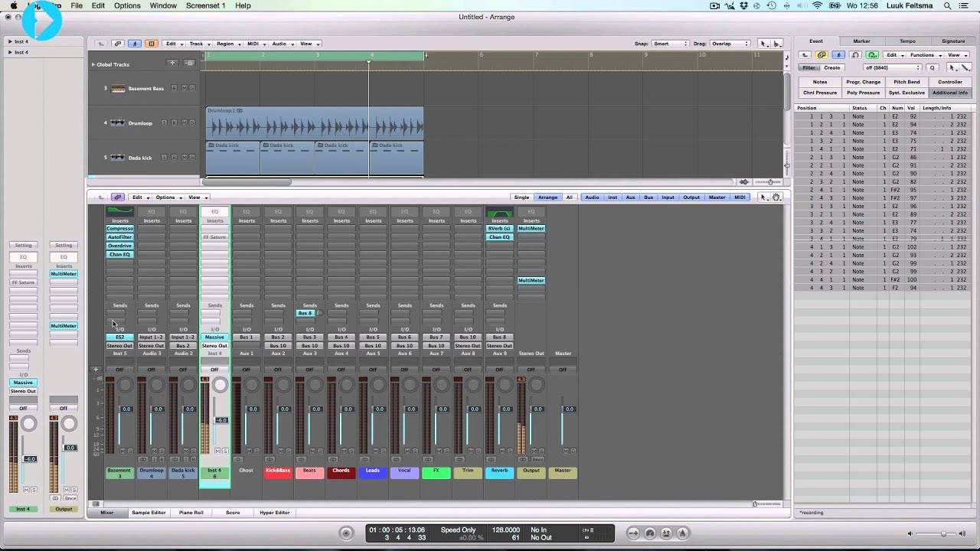Open the Arrange Audio dropdown menu

point(281,44)
